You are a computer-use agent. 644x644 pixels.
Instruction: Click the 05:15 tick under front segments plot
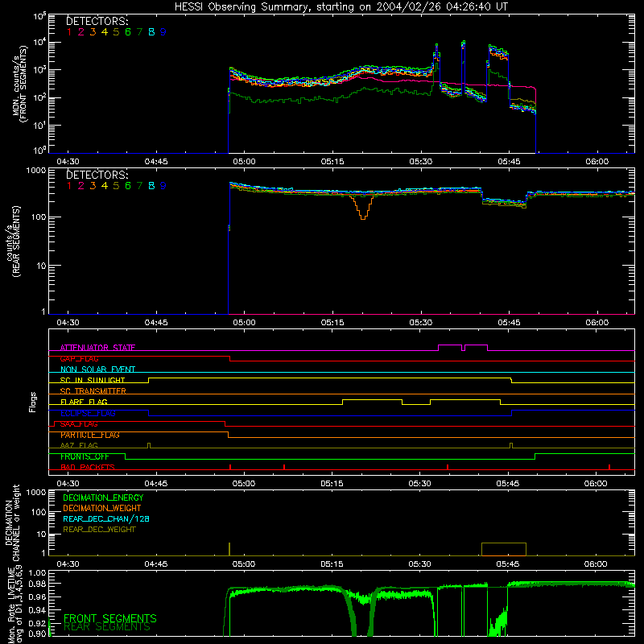point(332,162)
